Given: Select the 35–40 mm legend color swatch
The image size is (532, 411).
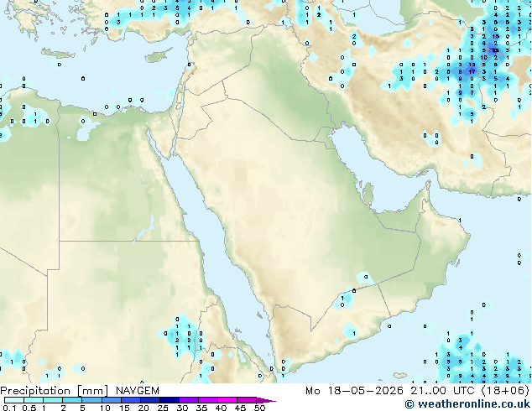Looking at the screenshot, I should pyautogui.click(x=207, y=400).
